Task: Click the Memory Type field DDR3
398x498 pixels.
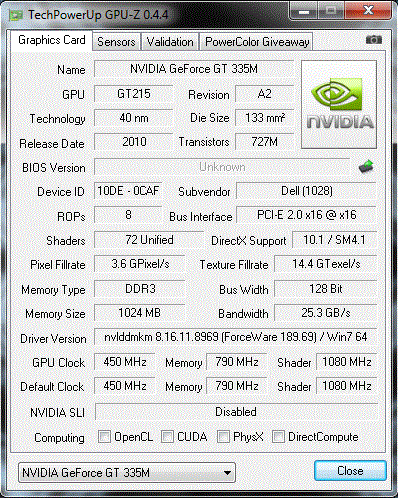Action: click(x=140, y=289)
